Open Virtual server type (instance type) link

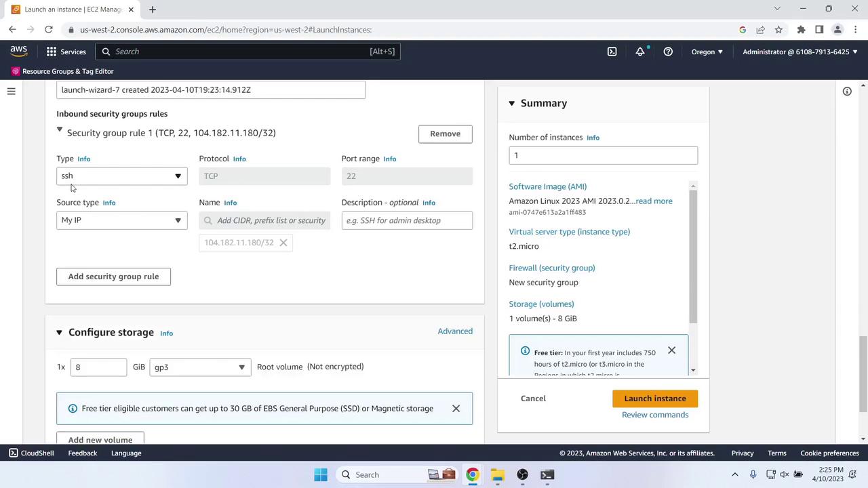coord(570,232)
